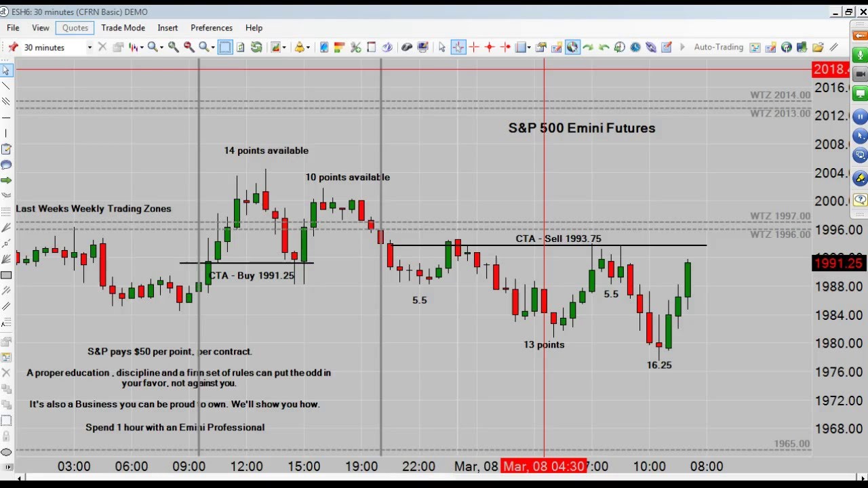
Task: Click the Mar, 08 04:30 time marker
Action: click(x=544, y=466)
